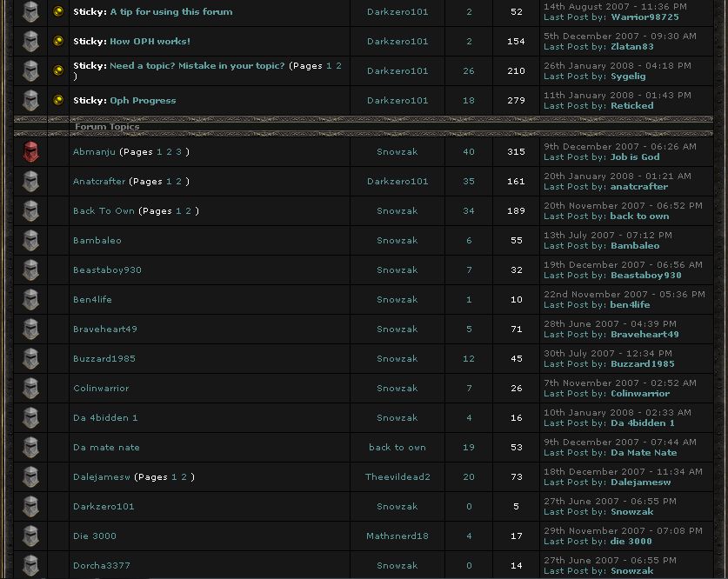View author back to own profile
This screenshot has height=579, width=728.
(x=397, y=447)
